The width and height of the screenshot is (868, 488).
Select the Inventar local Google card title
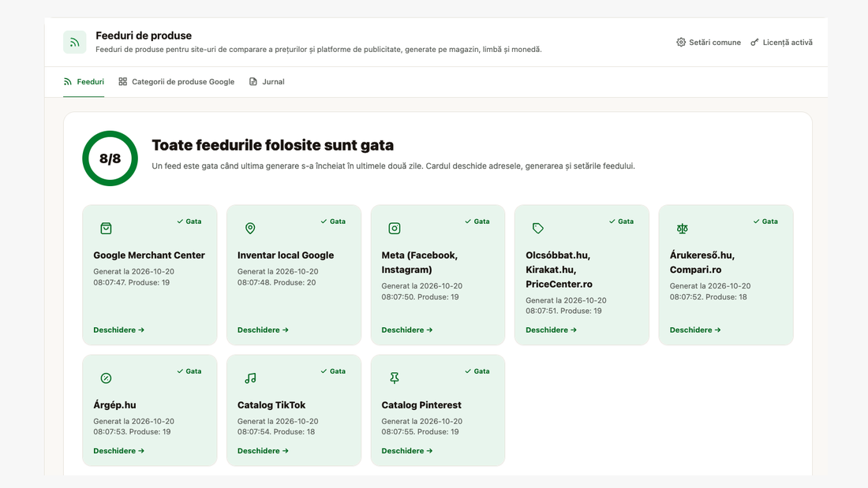[x=286, y=255]
